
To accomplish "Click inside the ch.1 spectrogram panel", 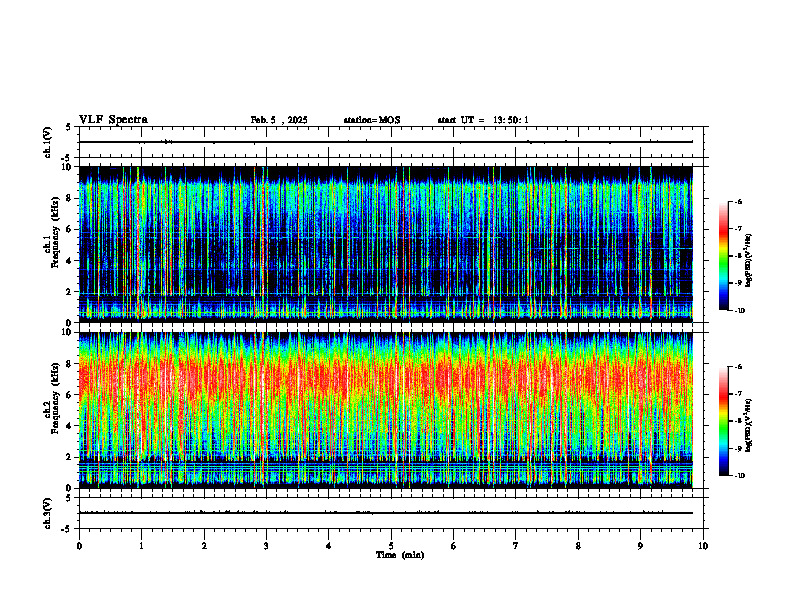I will point(386,244).
